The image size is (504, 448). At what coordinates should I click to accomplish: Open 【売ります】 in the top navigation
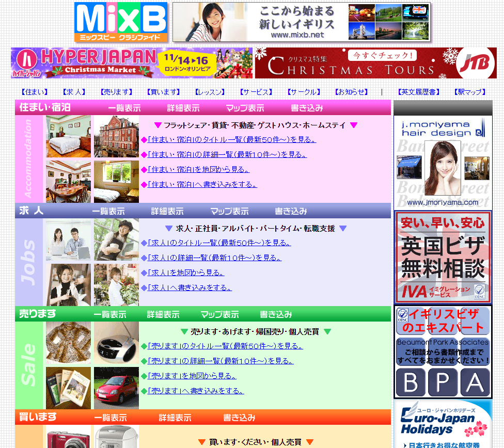click(116, 92)
